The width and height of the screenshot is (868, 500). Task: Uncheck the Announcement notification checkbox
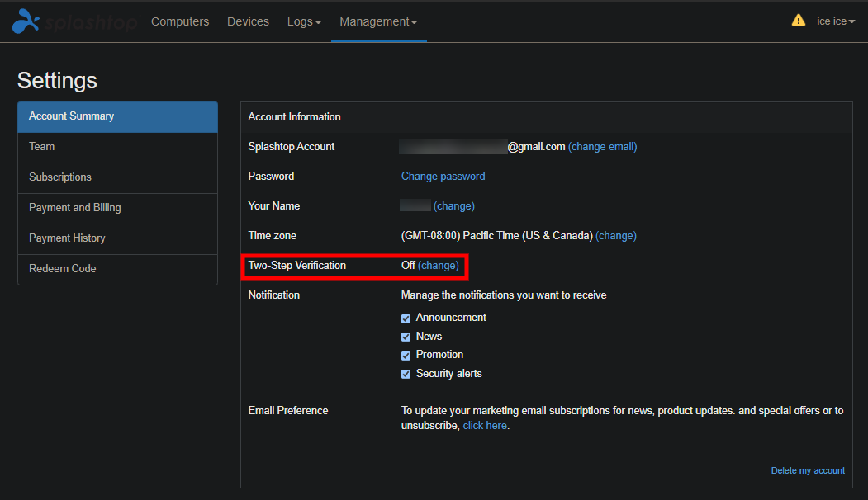pos(406,318)
